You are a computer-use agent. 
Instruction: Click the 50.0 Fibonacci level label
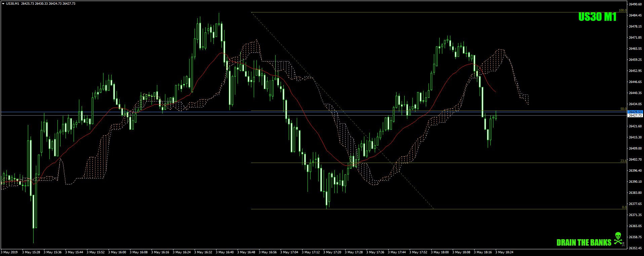(623, 109)
